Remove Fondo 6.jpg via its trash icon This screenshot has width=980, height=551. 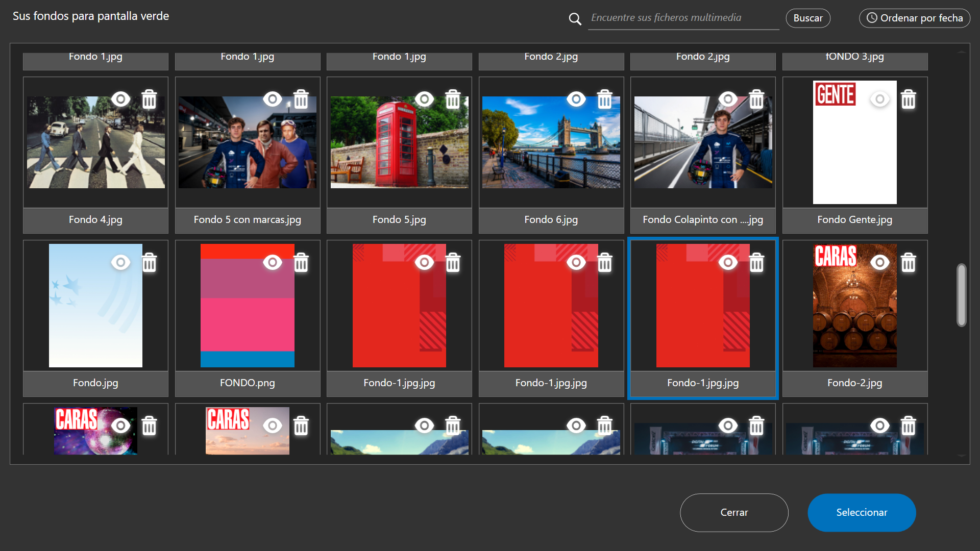click(x=605, y=99)
